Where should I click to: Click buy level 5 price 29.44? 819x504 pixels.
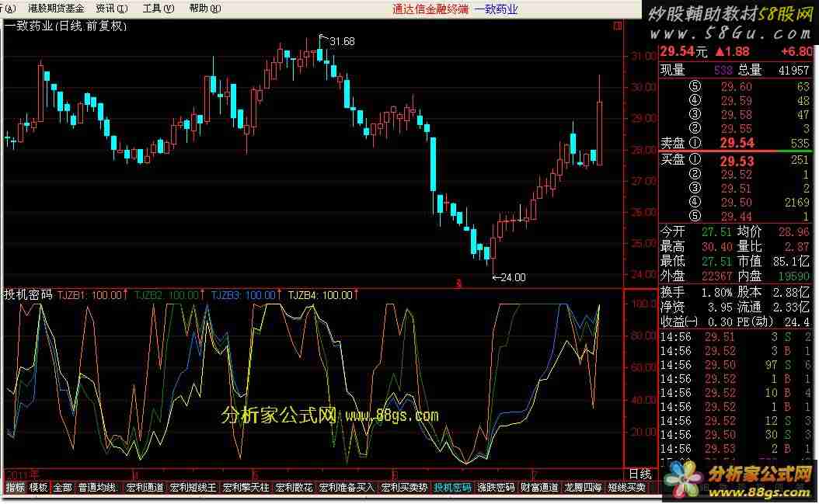coord(737,217)
